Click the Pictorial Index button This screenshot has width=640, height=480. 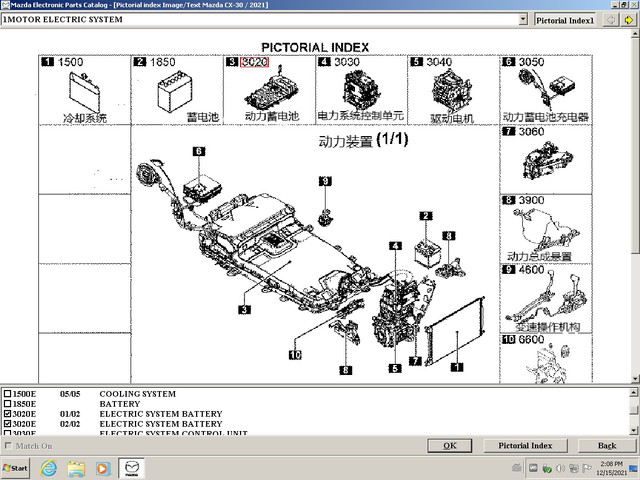(525, 446)
